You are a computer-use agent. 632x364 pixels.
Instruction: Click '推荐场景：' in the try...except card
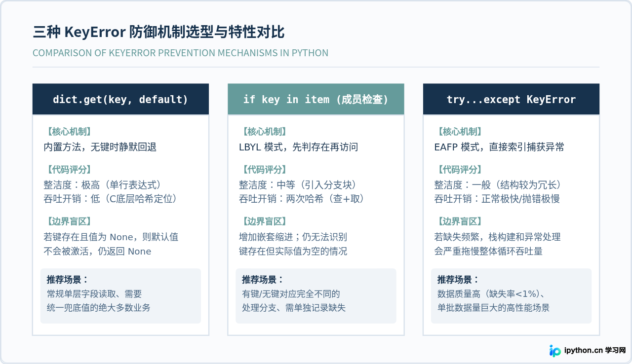click(458, 280)
